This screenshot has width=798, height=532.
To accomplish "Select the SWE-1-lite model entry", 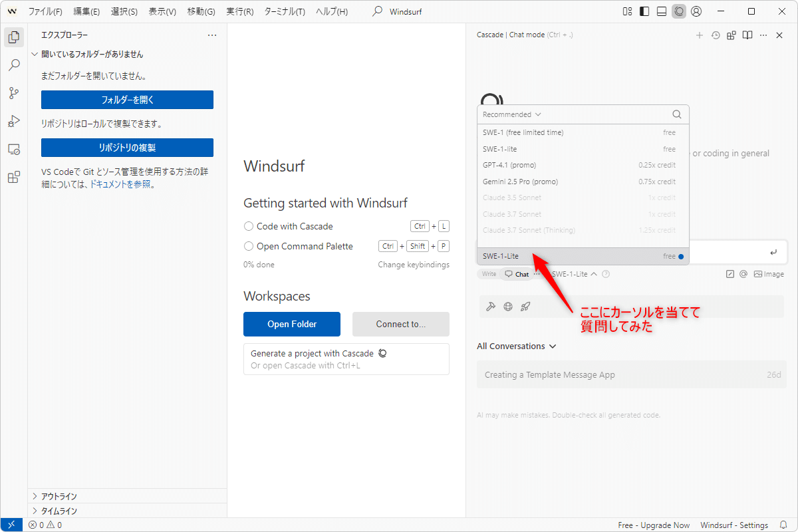I will click(583, 149).
